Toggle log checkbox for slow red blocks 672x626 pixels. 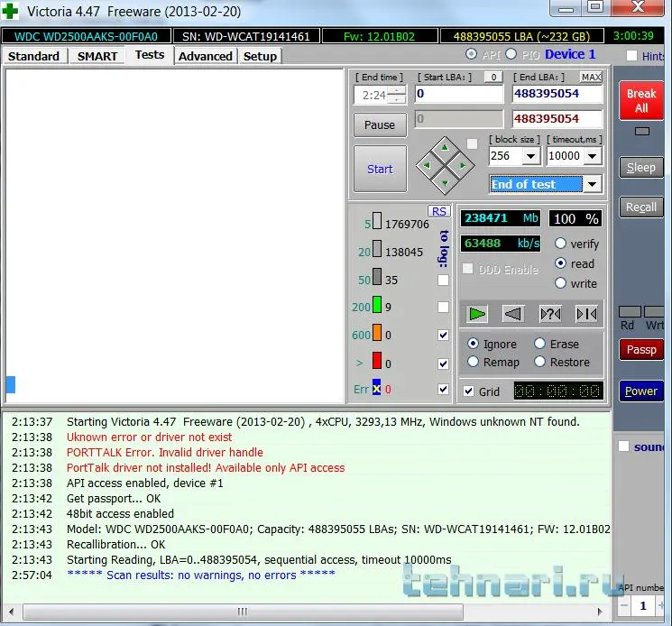tap(443, 364)
